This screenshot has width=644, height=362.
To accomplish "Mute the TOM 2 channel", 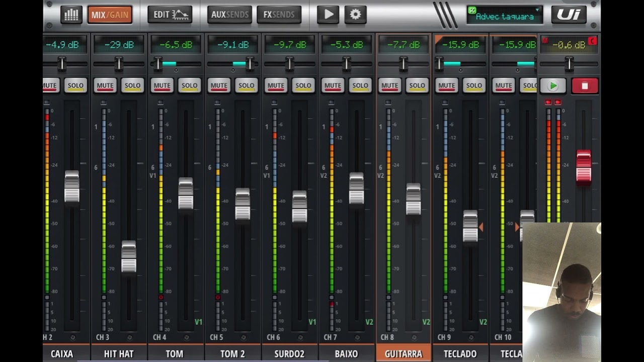I will tap(219, 85).
